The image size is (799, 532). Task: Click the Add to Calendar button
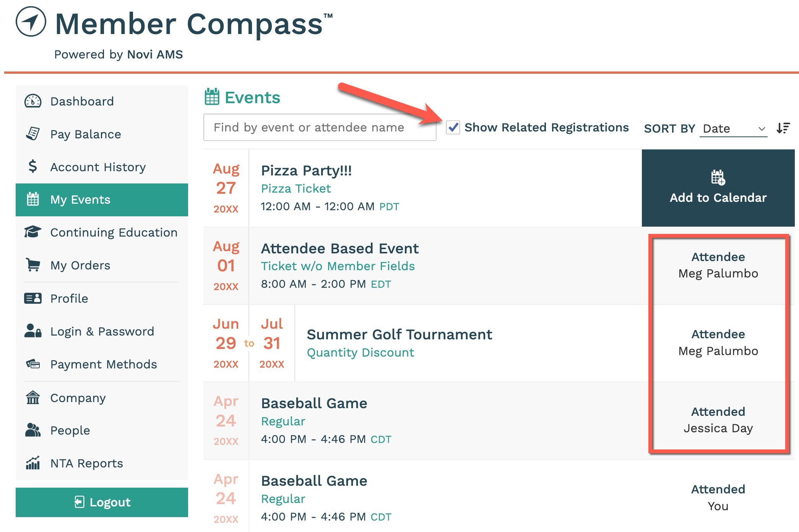point(718,188)
